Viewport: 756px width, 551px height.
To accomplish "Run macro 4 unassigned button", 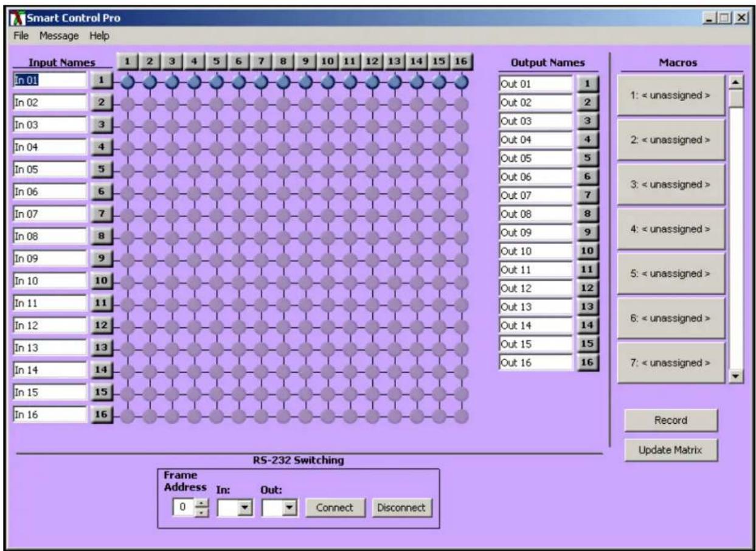I will [x=671, y=229].
